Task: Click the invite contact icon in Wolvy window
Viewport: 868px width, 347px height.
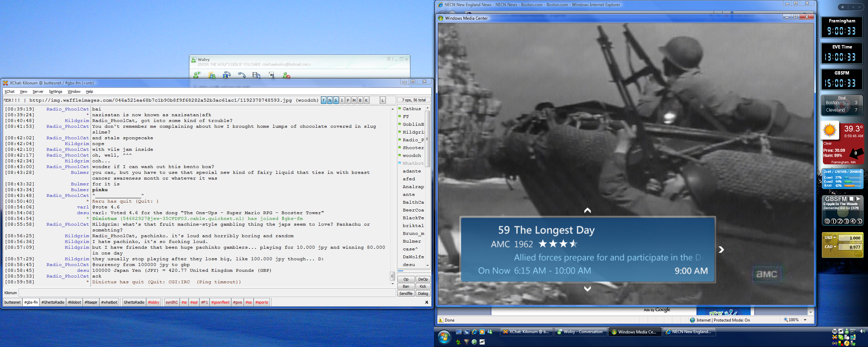Action: (197, 75)
